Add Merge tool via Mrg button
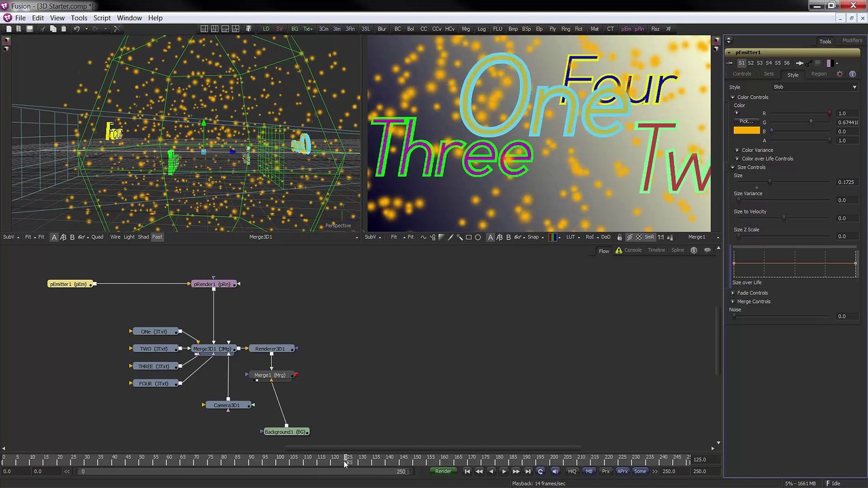The width and height of the screenshot is (868, 488). pos(466,28)
